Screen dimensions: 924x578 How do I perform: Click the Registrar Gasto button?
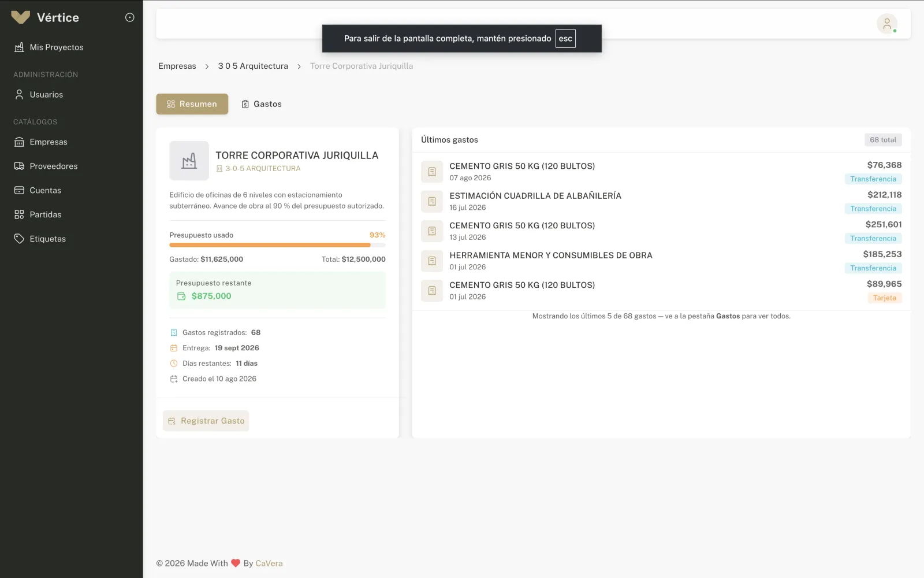tap(206, 421)
